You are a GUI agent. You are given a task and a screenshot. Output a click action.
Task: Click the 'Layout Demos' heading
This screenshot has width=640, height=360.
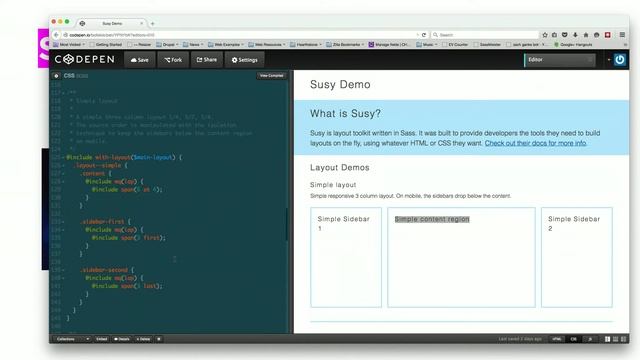click(340, 168)
